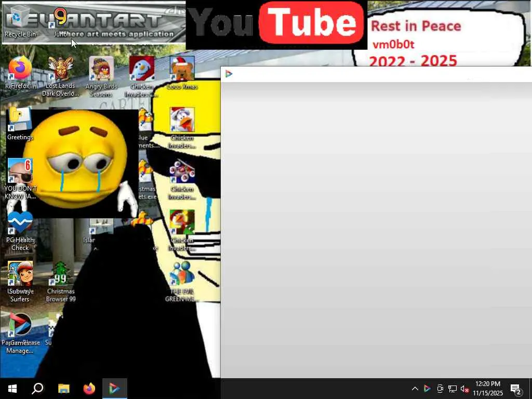Open the Greetings desktop shortcut
The width and height of the screenshot is (532, 399).
coord(20,124)
